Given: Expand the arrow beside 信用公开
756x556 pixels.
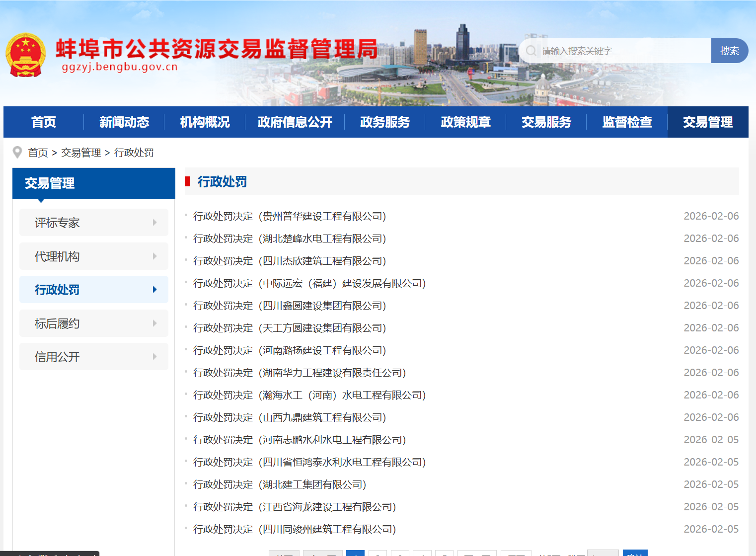Looking at the screenshot, I should [x=155, y=357].
